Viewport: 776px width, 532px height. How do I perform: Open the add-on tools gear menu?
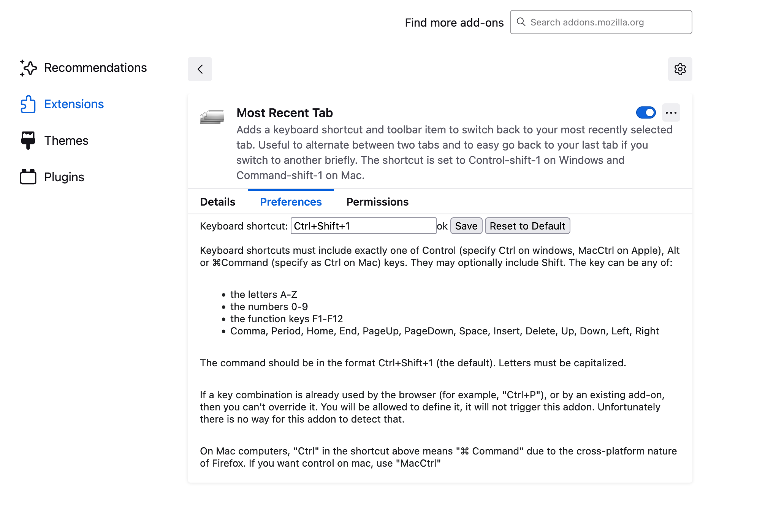680,69
